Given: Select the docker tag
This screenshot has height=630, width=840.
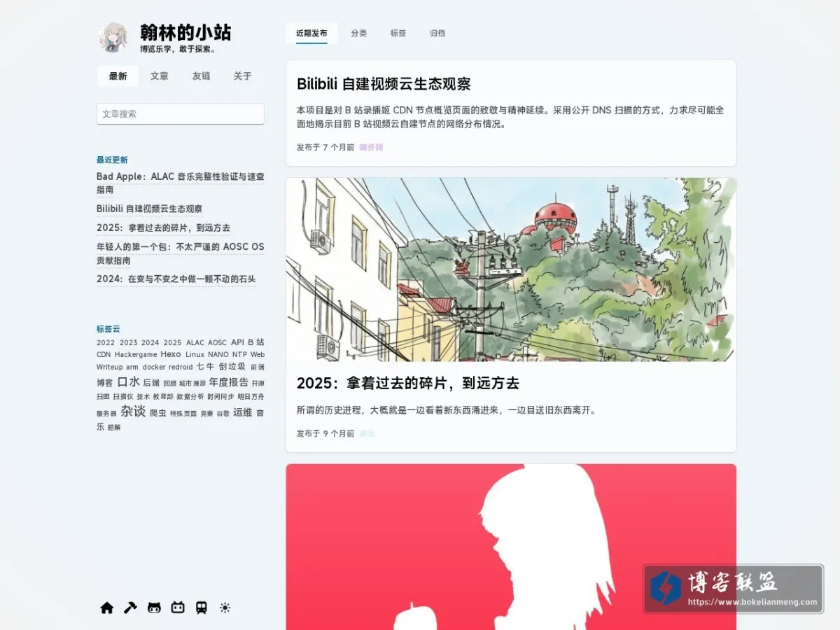Looking at the screenshot, I should 154,367.
